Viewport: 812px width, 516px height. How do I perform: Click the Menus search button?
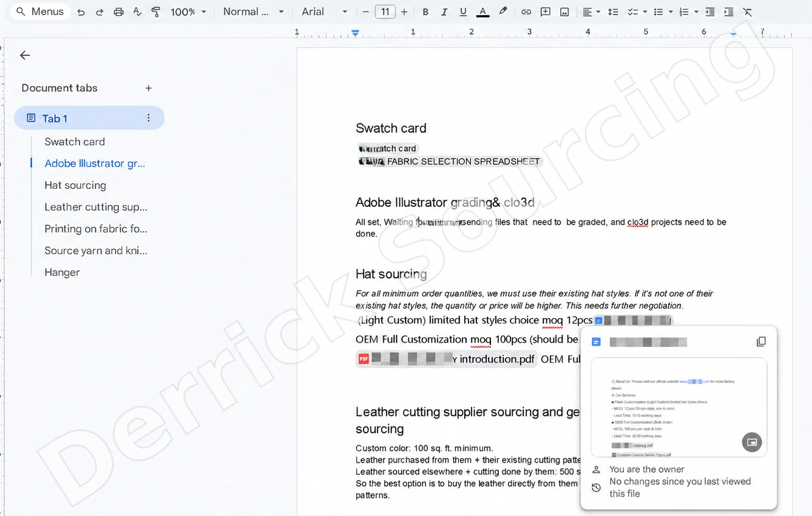coord(40,12)
